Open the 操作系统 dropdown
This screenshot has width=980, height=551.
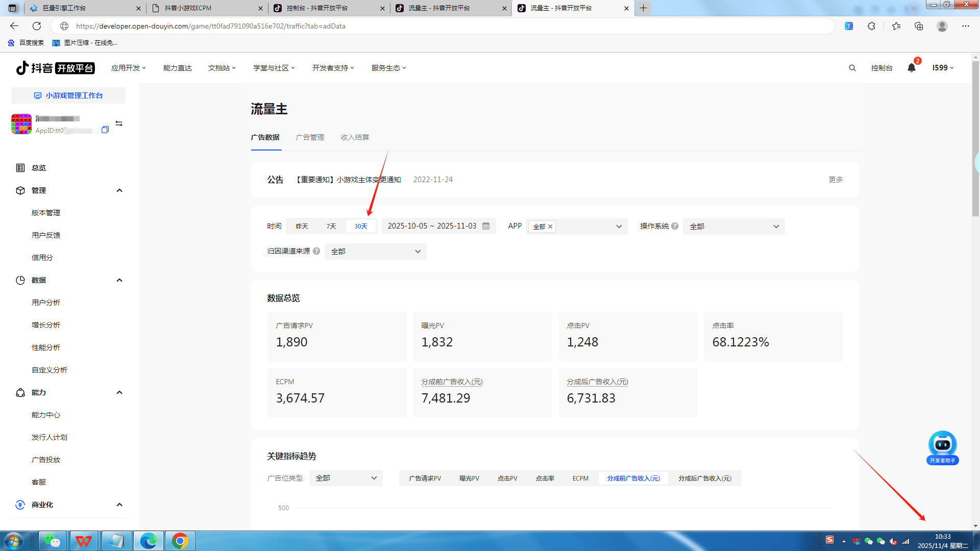[733, 226]
